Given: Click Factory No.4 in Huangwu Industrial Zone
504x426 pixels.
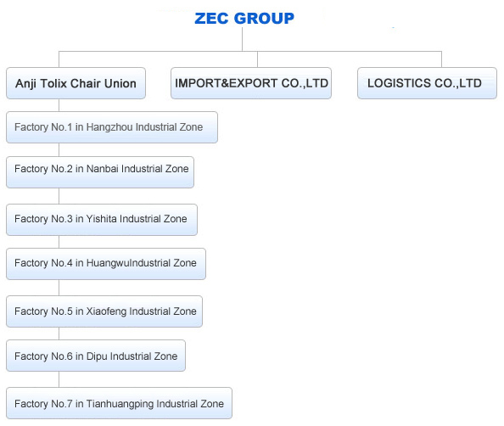Looking at the screenshot, I should pyautogui.click(x=106, y=264).
